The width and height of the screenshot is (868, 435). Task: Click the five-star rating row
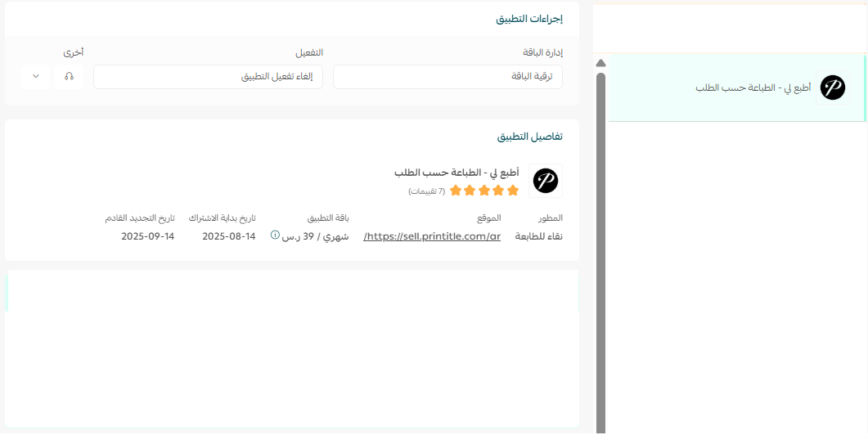(x=484, y=191)
